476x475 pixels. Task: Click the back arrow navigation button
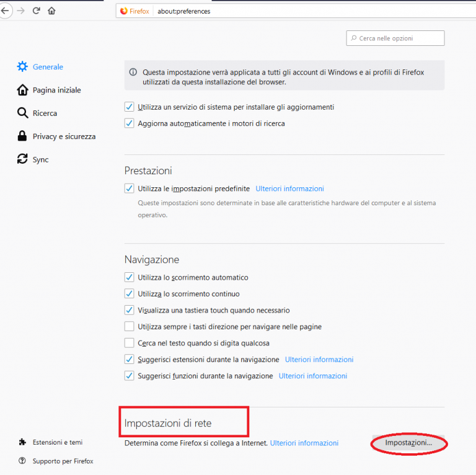5,11
